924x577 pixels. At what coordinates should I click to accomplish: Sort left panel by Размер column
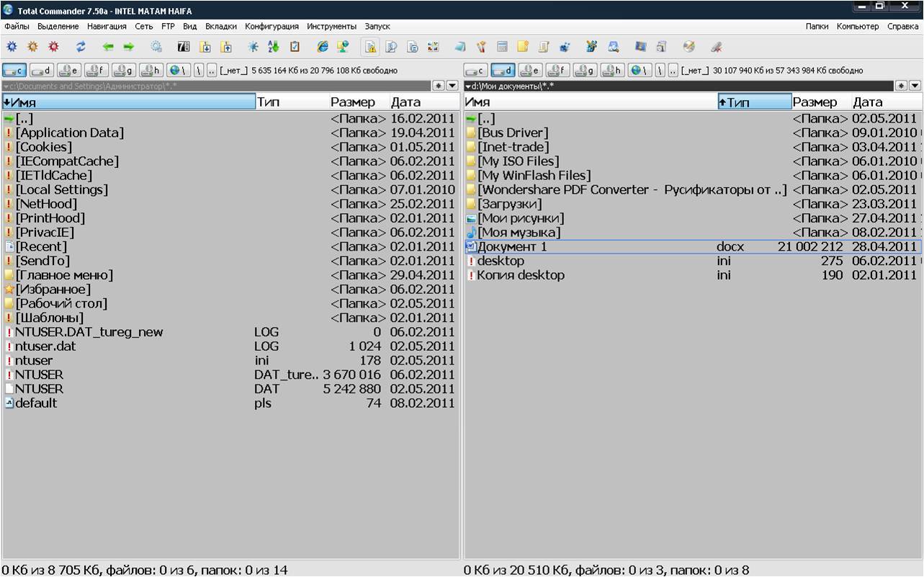coord(359,102)
